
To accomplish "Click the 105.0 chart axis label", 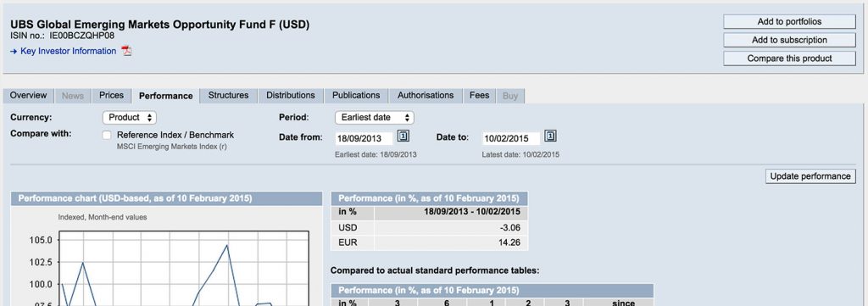I will pos(41,240).
